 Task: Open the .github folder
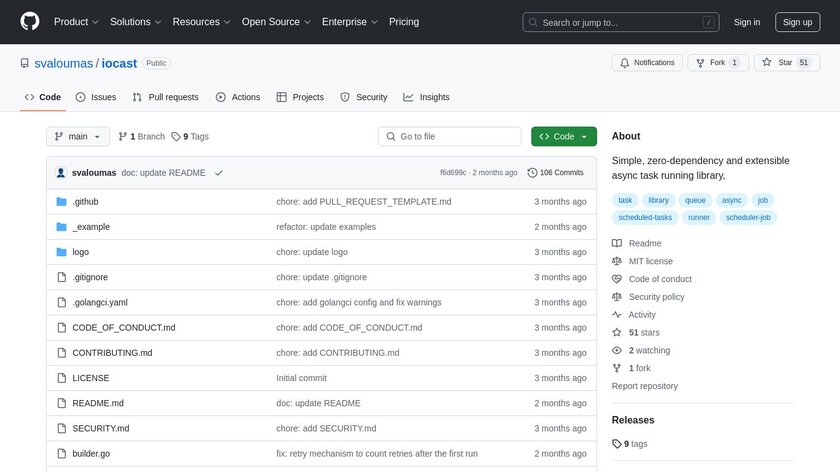[x=85, y=202]
